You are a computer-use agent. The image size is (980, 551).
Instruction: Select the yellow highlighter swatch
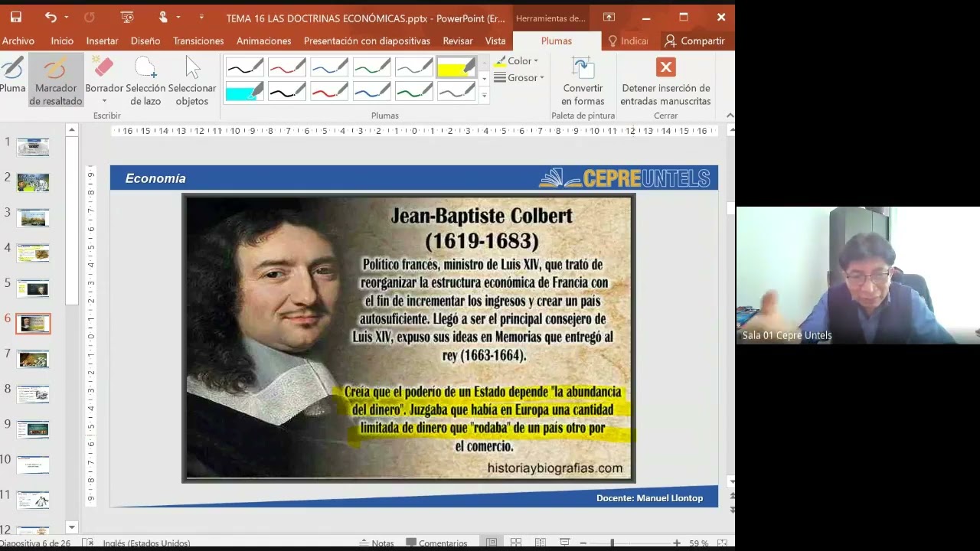pyautogui.click(x=456, y=67)
